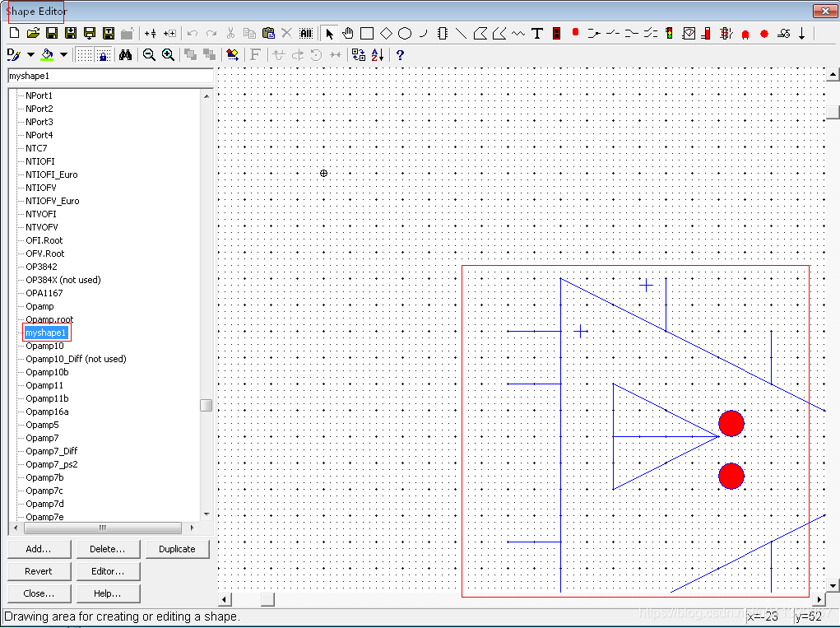
Task: Click the Revert button
Action: point(39,571)
